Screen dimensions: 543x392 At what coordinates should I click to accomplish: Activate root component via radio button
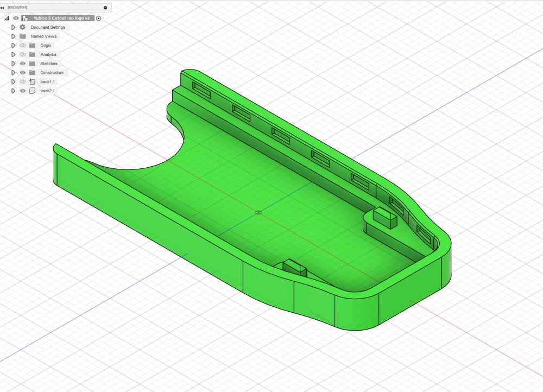[99, 18]
